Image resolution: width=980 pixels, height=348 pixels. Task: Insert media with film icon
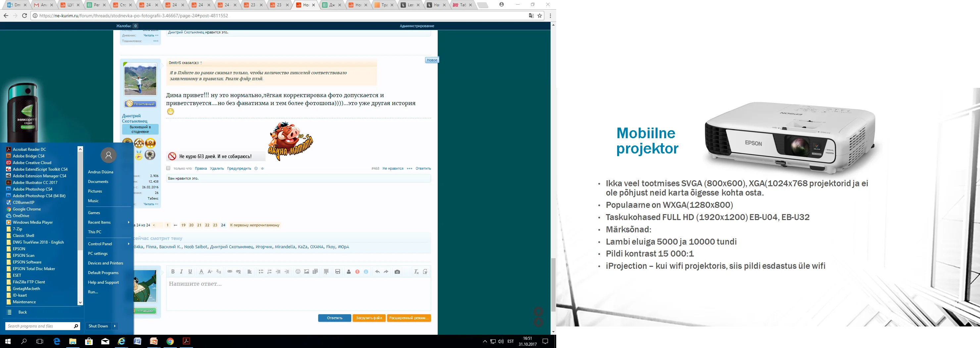[x=316, y=271]
